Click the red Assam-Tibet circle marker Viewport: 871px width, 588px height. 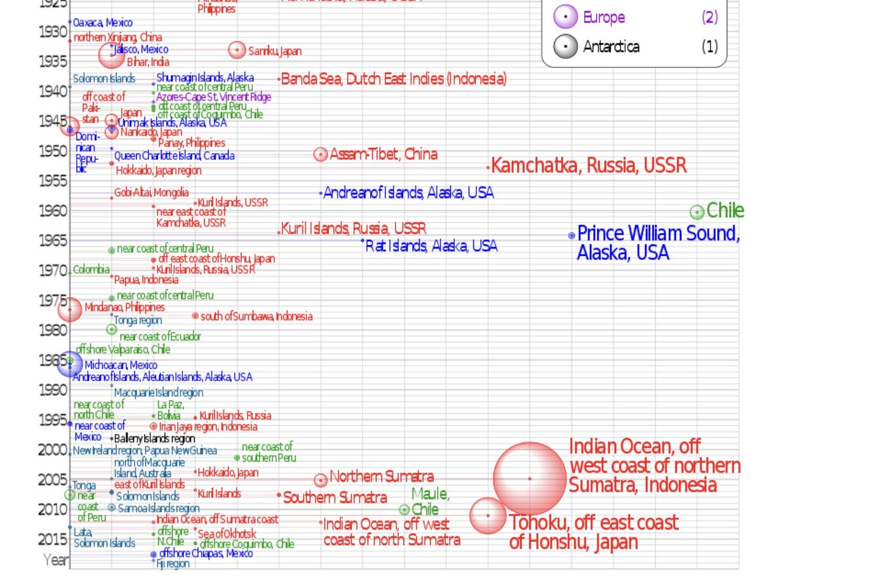[320, 155]
